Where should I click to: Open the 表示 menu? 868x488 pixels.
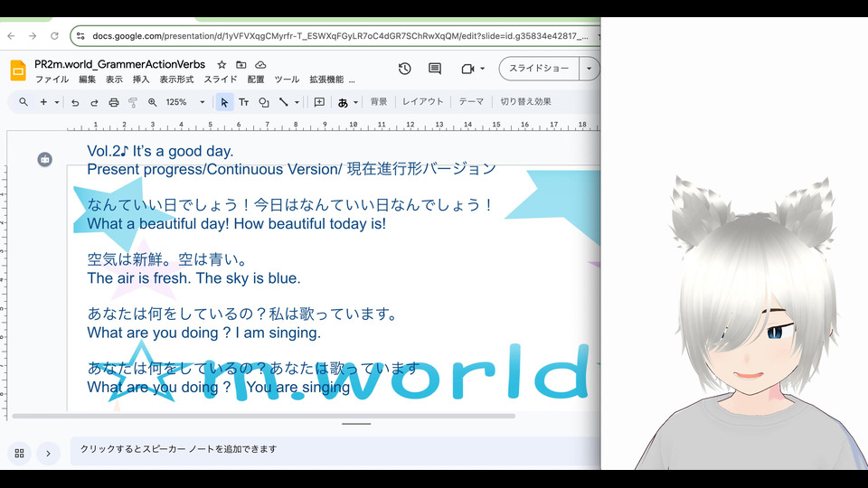114,80
